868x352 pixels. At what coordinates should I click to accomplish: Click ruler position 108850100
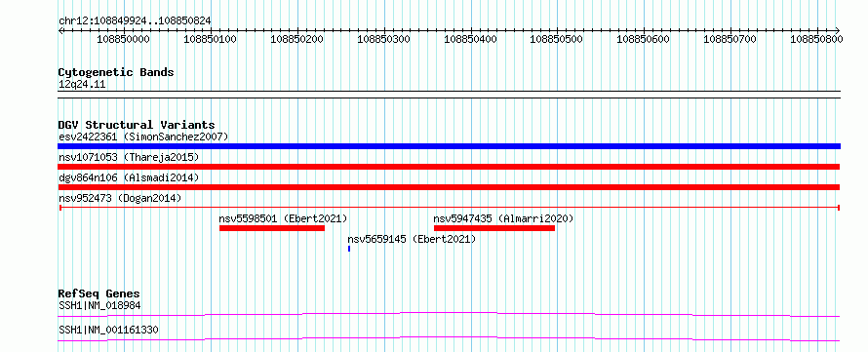tap(211, 39)
